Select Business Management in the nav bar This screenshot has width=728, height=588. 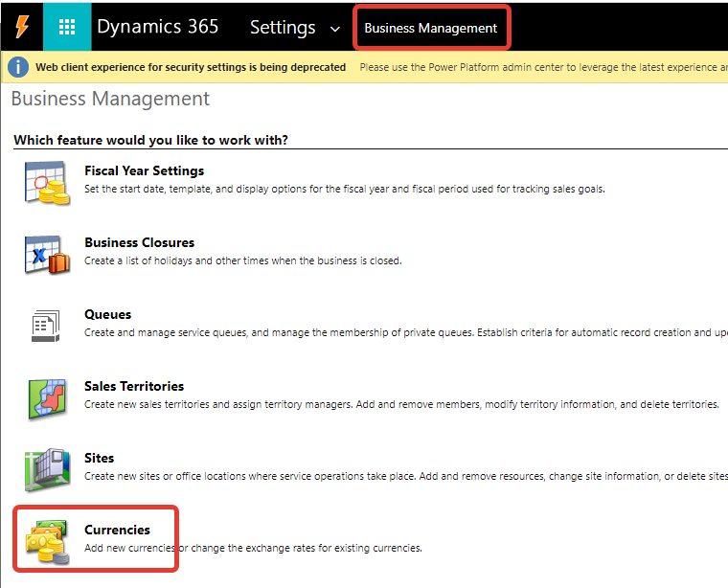430,28
